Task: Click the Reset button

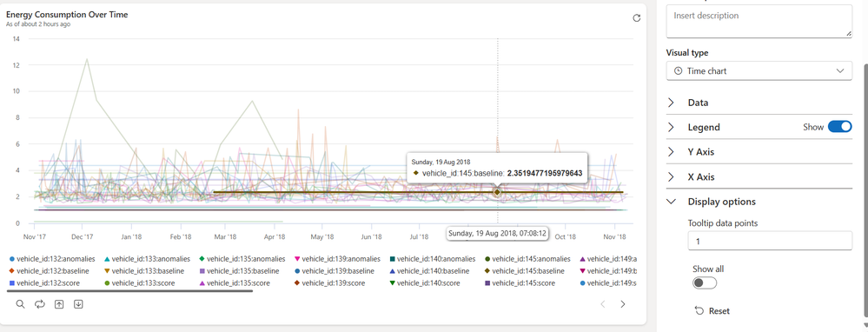Action: pos(712,311)
